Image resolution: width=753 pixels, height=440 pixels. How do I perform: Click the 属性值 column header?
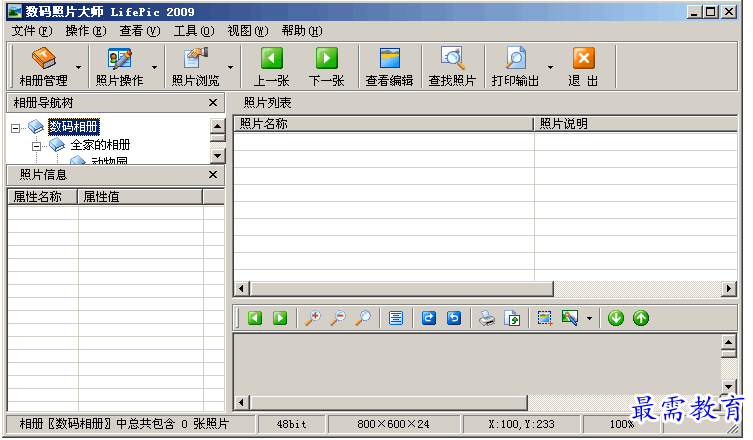coord(140,196)
